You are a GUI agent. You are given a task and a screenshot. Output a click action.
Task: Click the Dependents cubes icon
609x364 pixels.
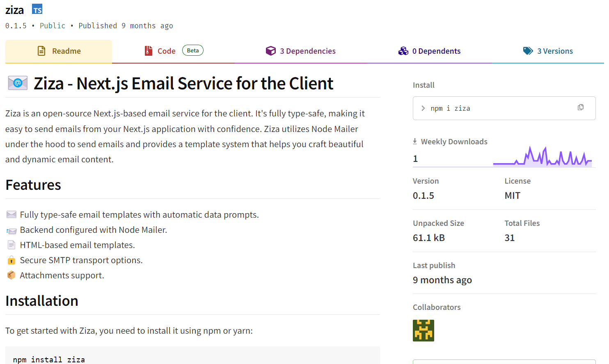(403, 51)
